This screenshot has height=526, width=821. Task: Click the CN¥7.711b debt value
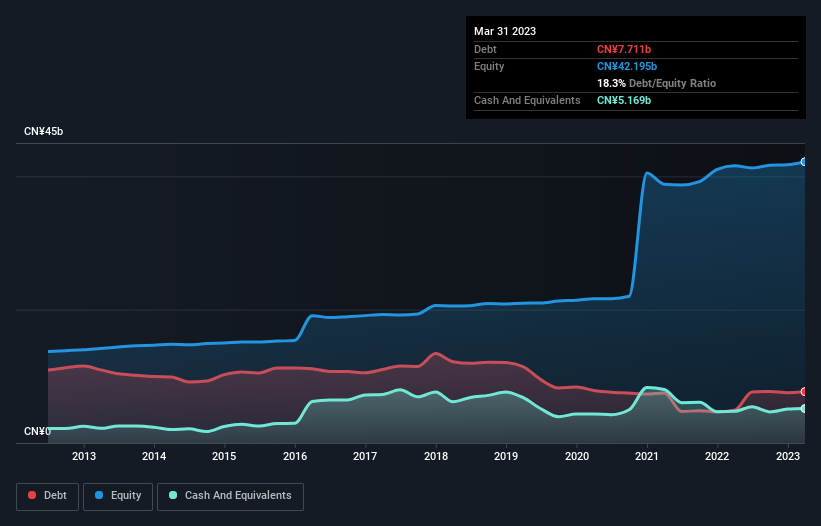pos(624,49)
